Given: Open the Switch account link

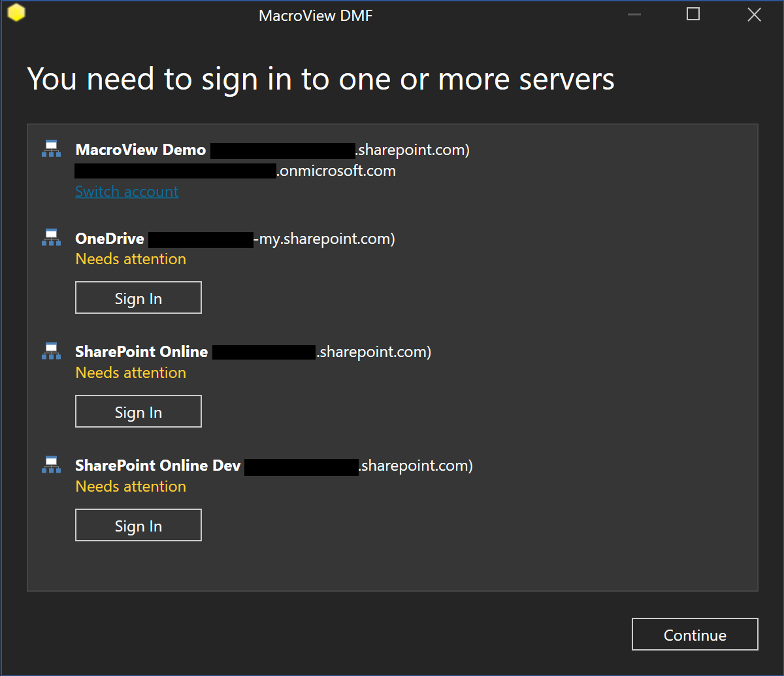Looking at the screenshot, I should pos(127,192).
